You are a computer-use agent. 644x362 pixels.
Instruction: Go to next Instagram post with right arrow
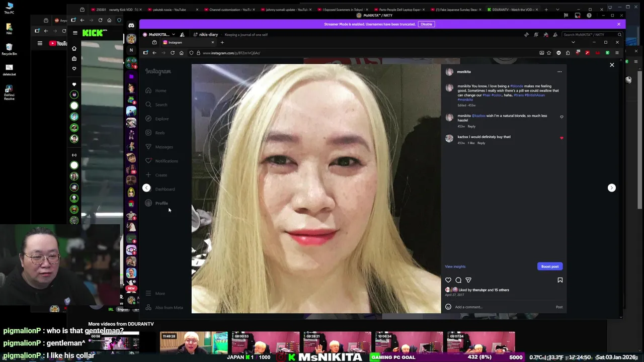[x=611, y=188]
